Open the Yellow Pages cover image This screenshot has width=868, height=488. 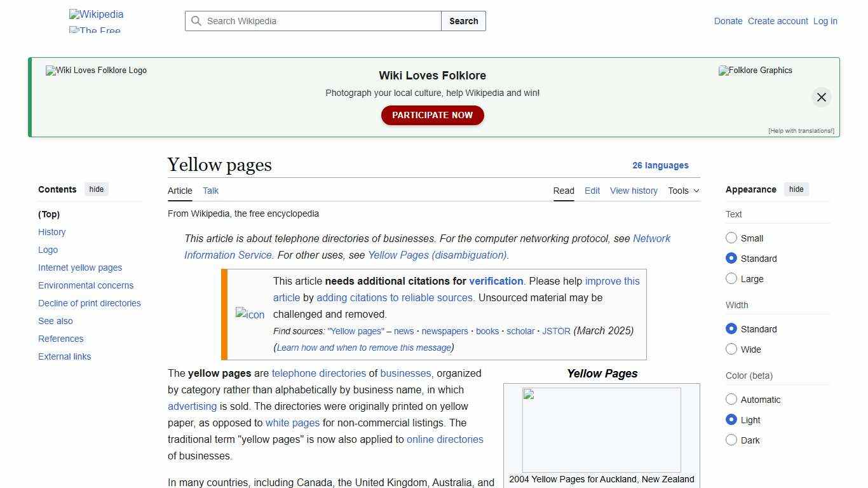(x=601, y=430)
